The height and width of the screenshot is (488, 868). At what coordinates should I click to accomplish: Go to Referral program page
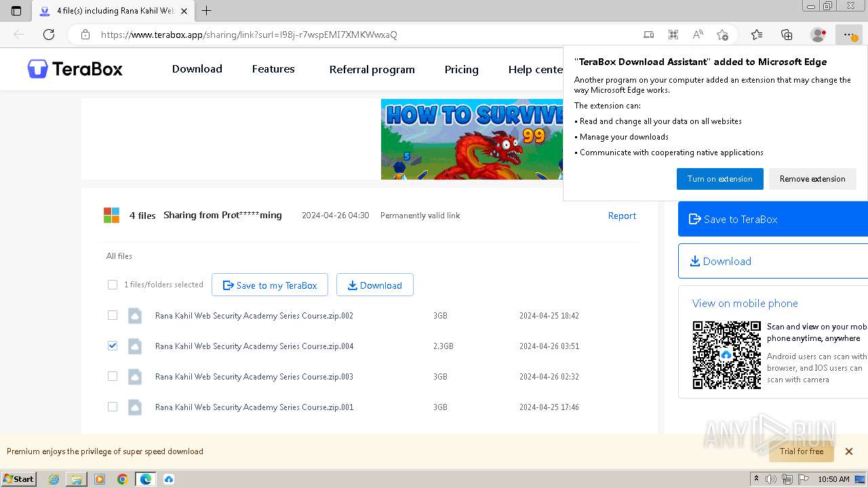pos(372,69)
